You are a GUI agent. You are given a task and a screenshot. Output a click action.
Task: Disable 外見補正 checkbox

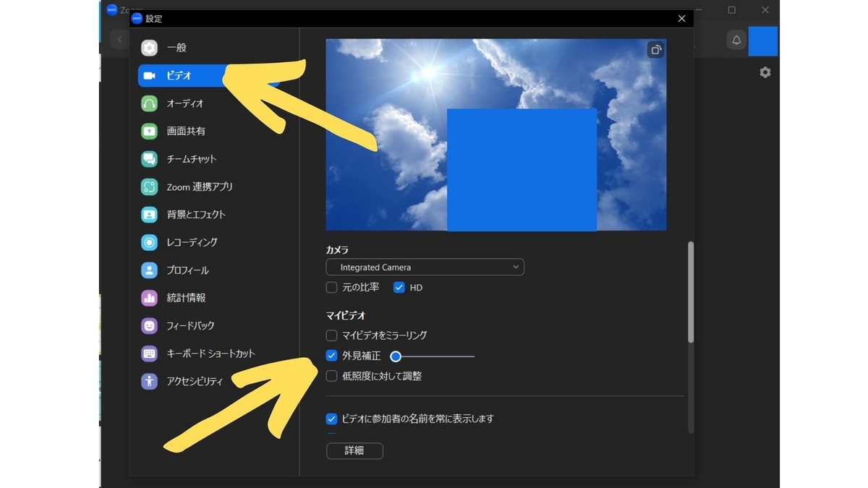pyautogui.click(x=331, y=356)
